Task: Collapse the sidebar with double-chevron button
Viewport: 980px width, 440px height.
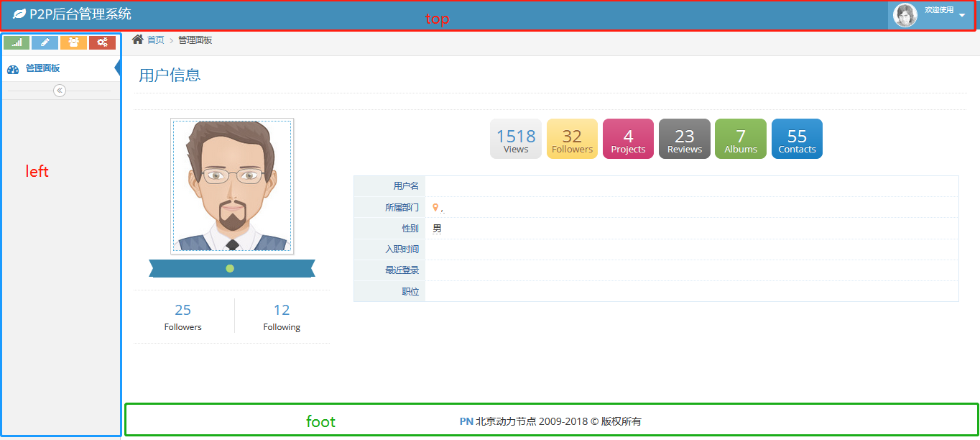Action: [x=60, y=91]
